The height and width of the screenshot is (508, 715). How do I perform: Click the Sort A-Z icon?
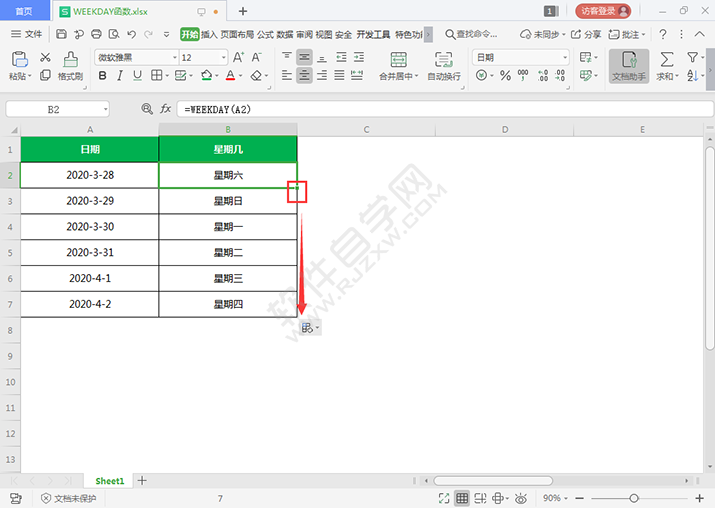pos(692,75)
